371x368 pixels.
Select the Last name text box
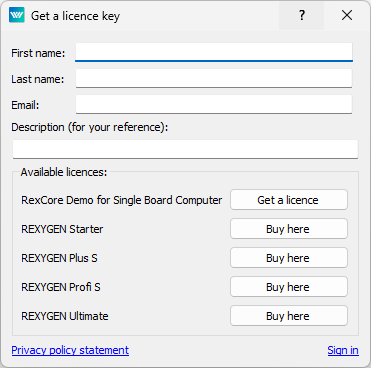(x=214, y=78)
